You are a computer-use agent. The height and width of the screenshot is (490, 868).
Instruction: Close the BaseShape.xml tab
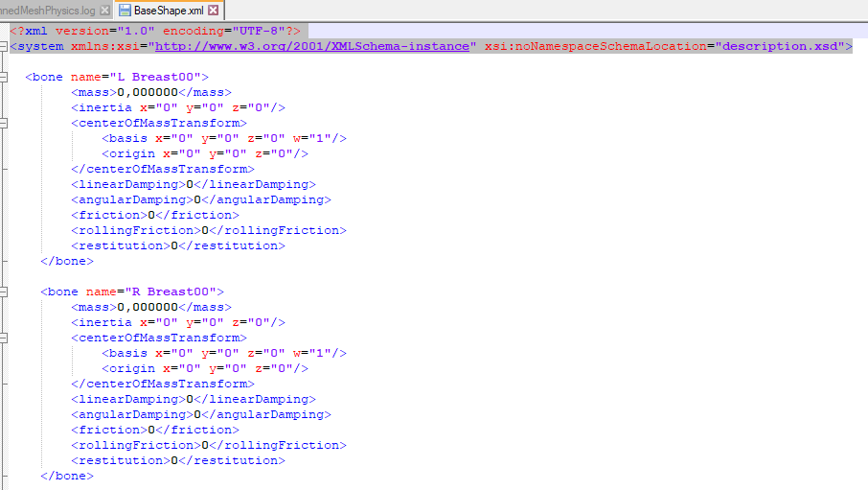coord(213,10)
